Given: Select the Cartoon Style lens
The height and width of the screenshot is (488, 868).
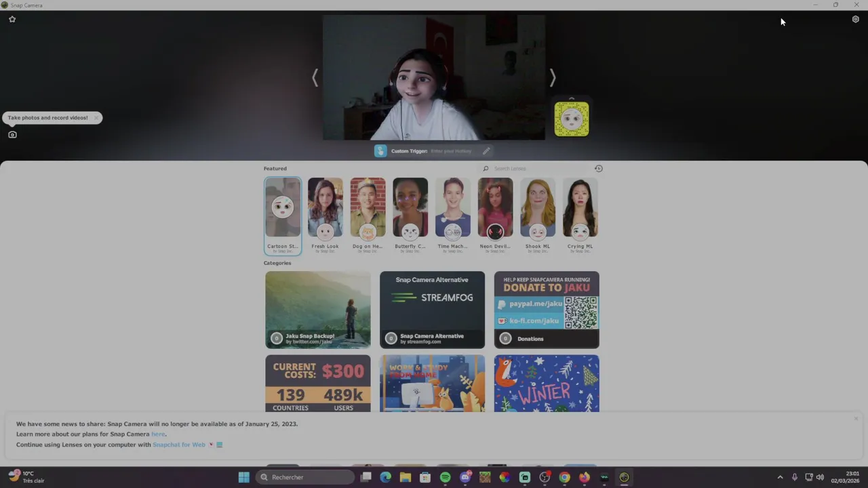Looking at the screenshot, I should (283, 216).
